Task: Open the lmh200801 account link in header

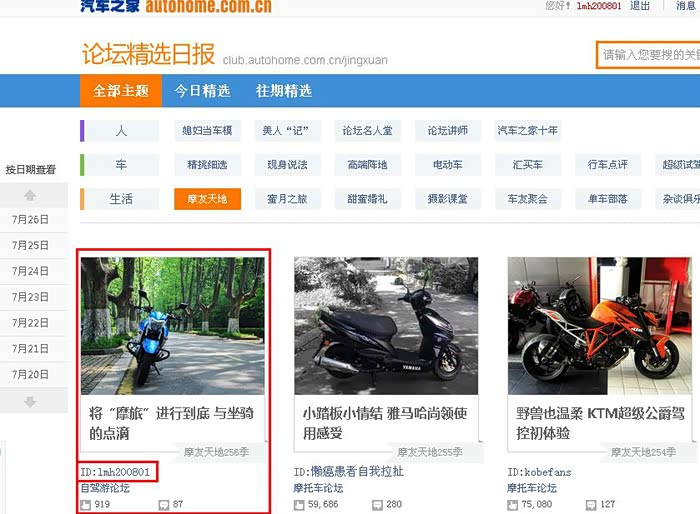Action: coord(599,6)
